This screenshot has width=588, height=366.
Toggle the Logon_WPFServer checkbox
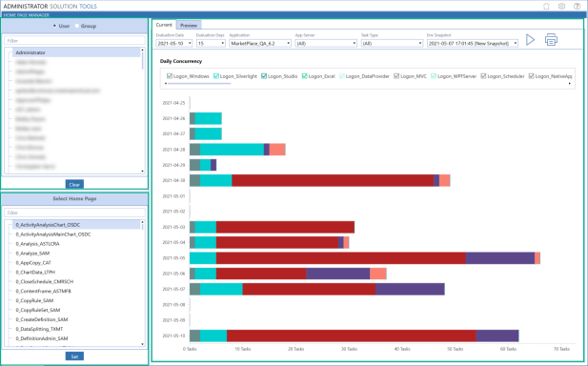coord(434,76)
